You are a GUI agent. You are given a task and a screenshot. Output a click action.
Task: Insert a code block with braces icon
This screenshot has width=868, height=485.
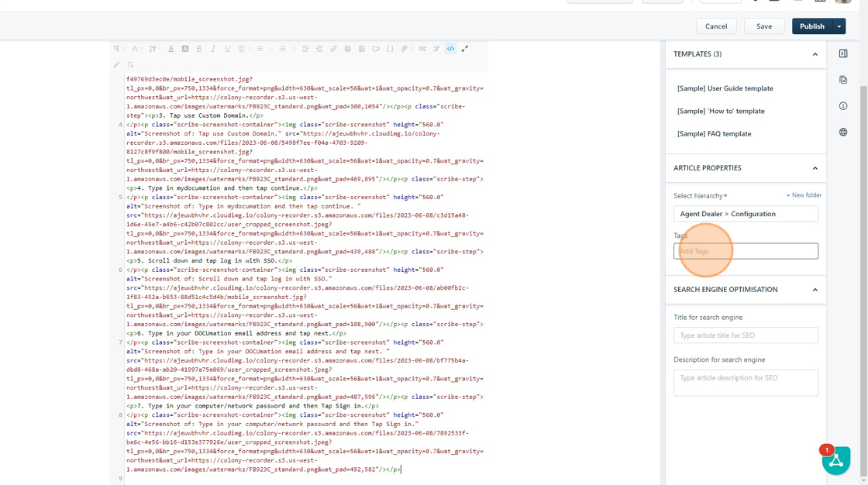tap(390, 49)
